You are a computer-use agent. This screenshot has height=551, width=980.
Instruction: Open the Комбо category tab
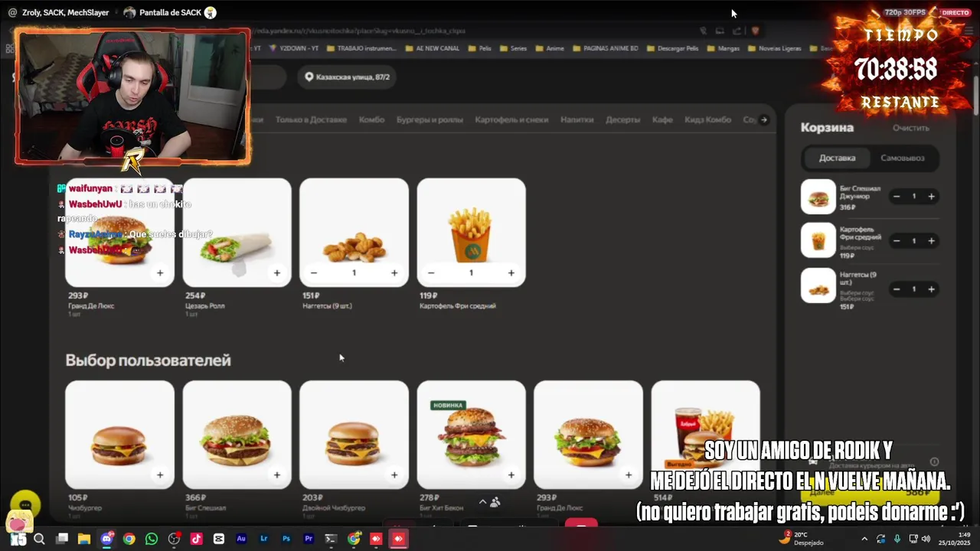pyautogui.click(x=371, y=119)
